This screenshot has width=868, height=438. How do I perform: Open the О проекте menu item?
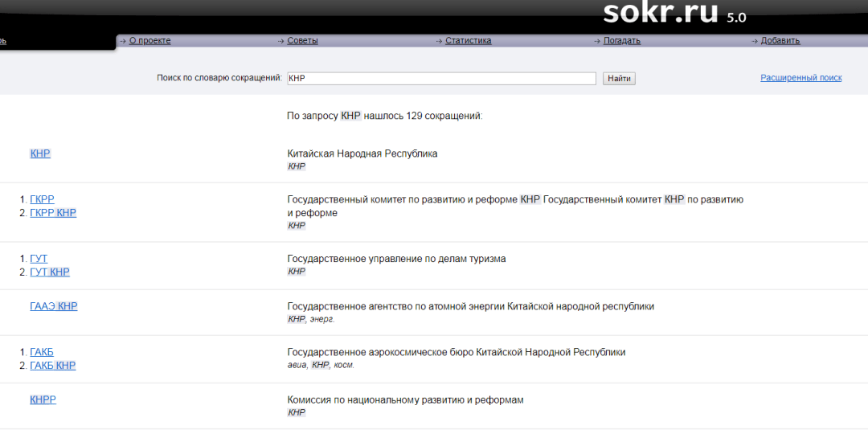(x=149, y=41)
